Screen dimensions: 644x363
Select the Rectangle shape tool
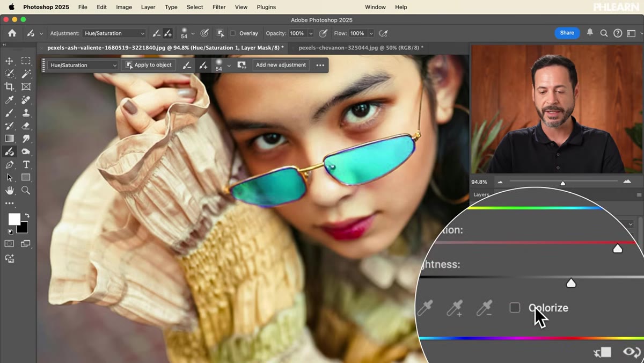(x=26, y=178)
